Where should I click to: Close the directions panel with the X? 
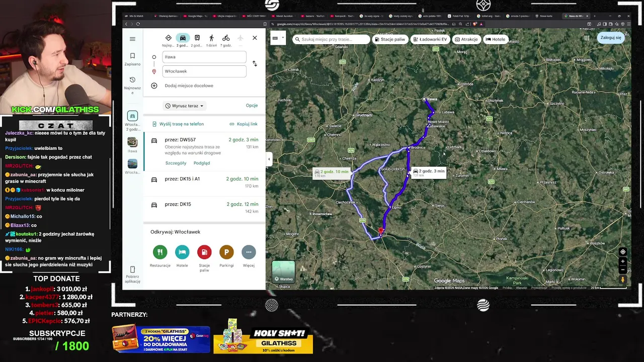(255, 38)
